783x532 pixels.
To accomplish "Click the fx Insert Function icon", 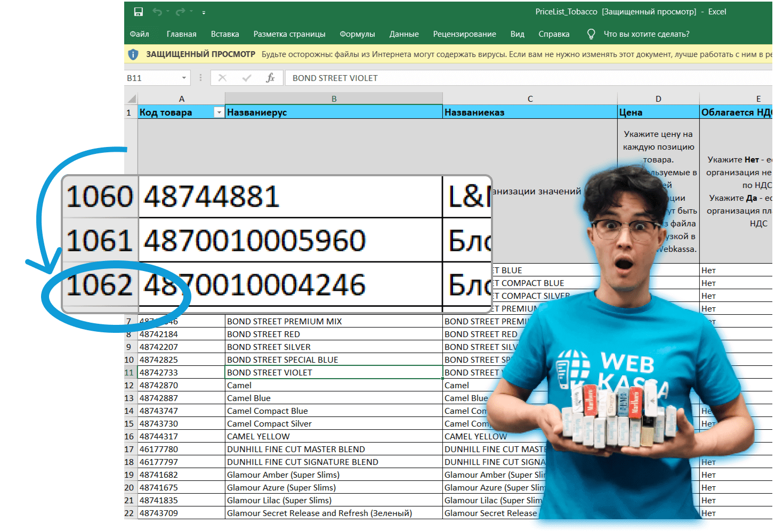I will (x=270, y=78).
